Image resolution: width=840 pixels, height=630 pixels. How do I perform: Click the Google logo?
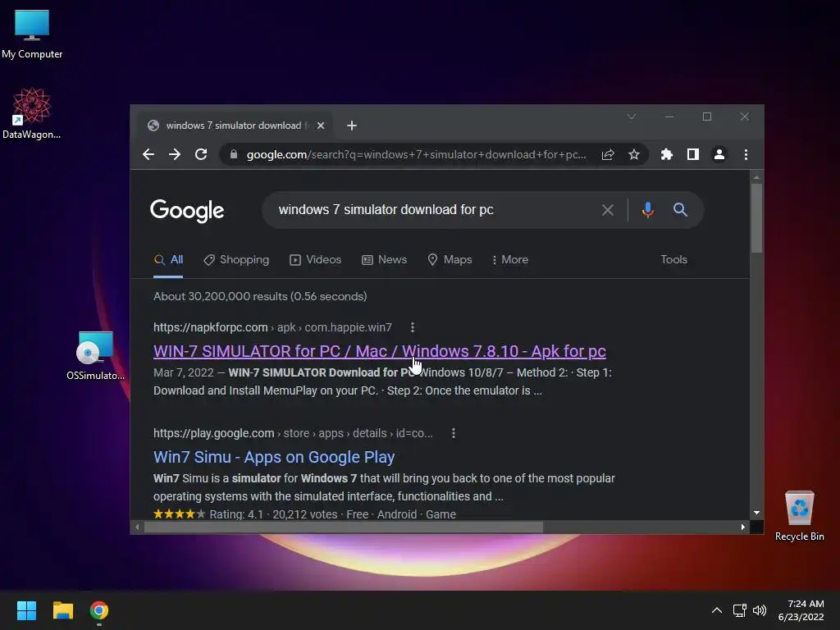click(187, 211)
